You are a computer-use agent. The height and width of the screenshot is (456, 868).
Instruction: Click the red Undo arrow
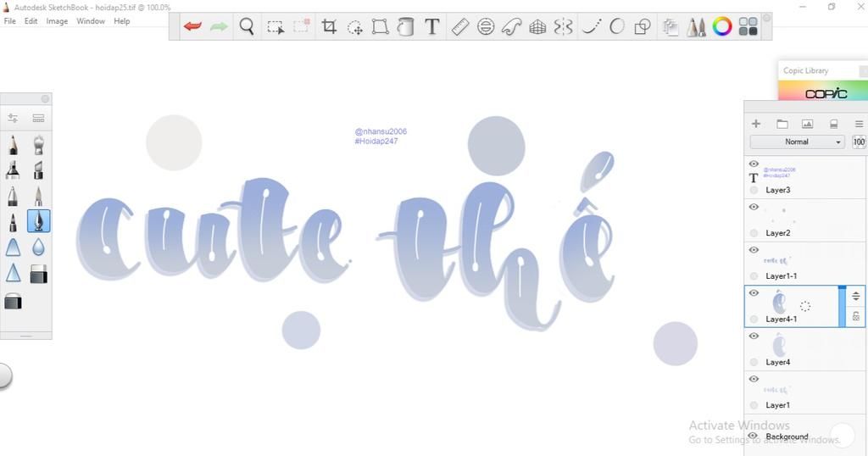[x=192, y=26]
